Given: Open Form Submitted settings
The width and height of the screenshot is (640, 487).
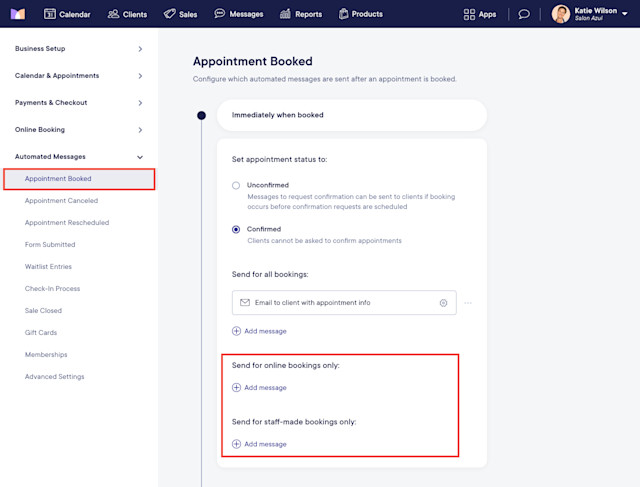Looking at the screenshot, I should pos(50,245).
